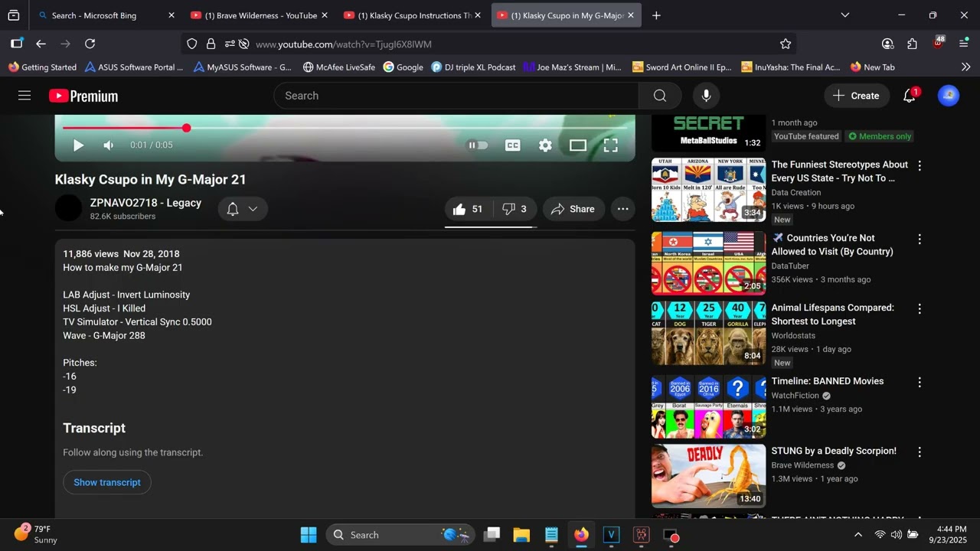Open taskbar clock showing 4:44 PM
The image size is (980, 551).
[x=947, y=534]
